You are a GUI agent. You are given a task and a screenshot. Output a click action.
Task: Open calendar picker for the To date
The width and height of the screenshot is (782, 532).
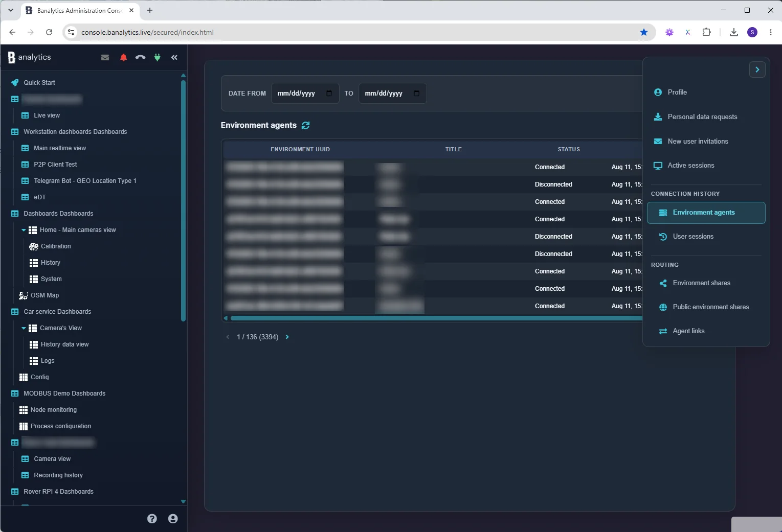[x=416, y=94]
